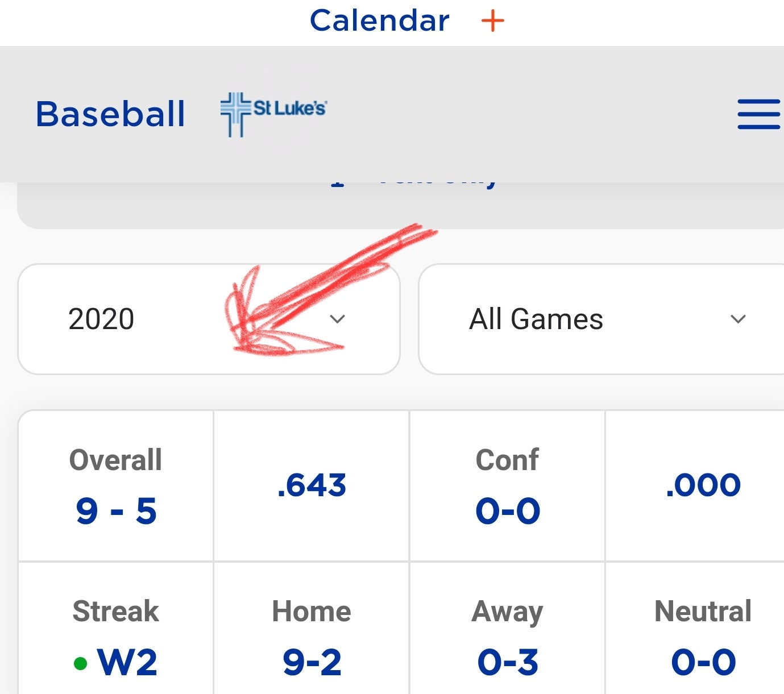Image resolution: width=784 pixels, height=694 pixels.
Task: Click the 2020 season dropdown chevron
Action: click(x=338, y=319)
